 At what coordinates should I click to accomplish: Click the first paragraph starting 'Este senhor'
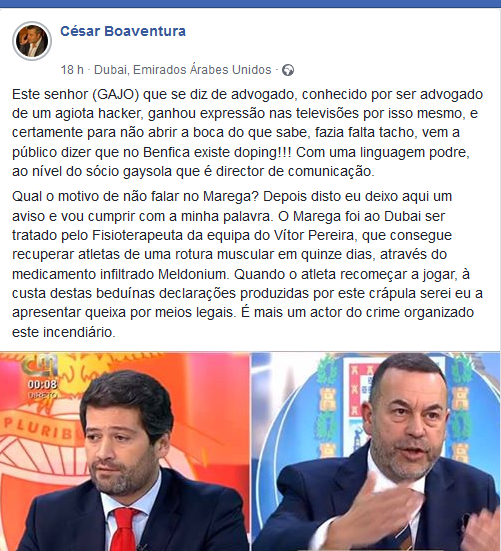248,133
